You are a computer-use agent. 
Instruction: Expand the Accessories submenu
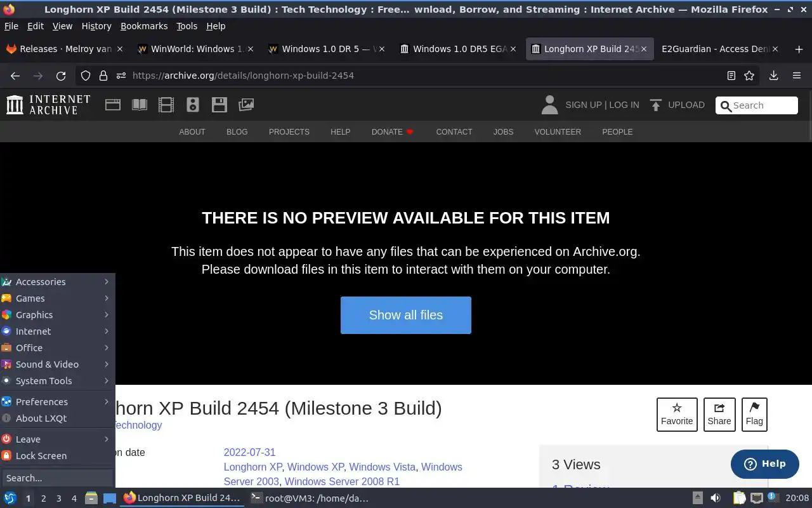coord(57,282)
